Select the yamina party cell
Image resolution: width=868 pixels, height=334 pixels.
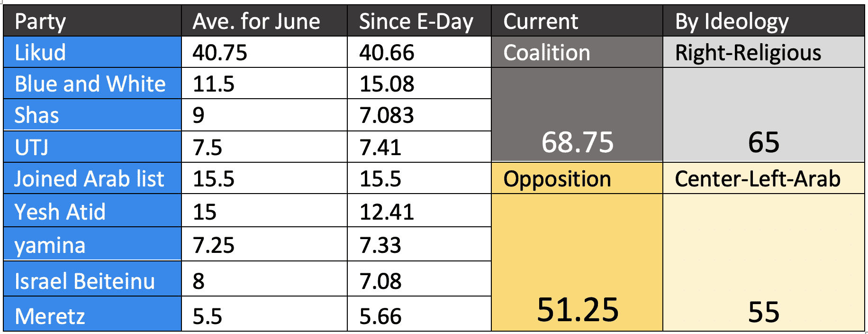coord(92,245)
